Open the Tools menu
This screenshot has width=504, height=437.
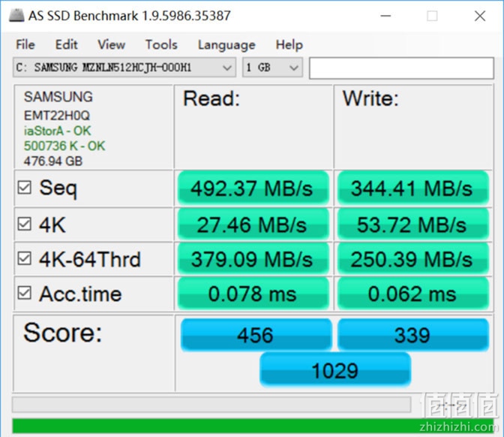[x=161, y=44]
